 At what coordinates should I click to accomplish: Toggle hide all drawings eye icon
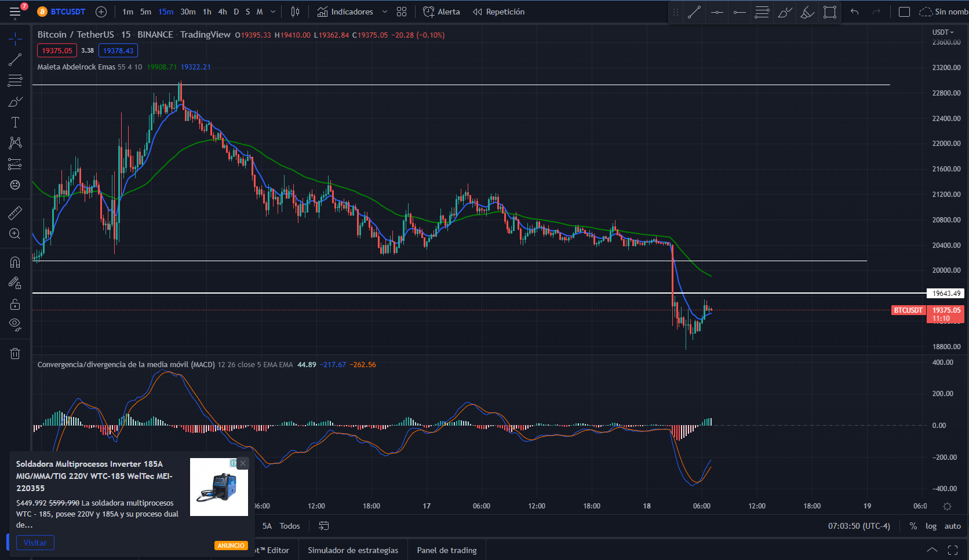pos(15,324)
